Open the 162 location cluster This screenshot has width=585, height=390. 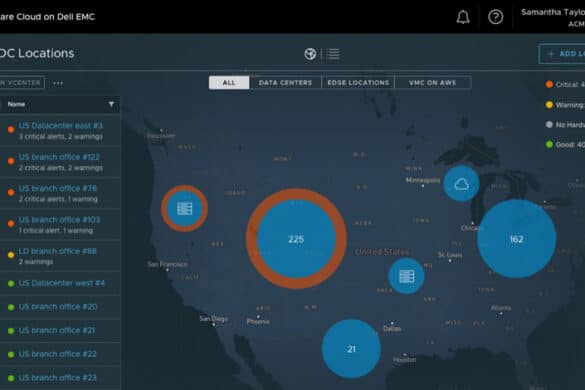(x=517, y=239)
